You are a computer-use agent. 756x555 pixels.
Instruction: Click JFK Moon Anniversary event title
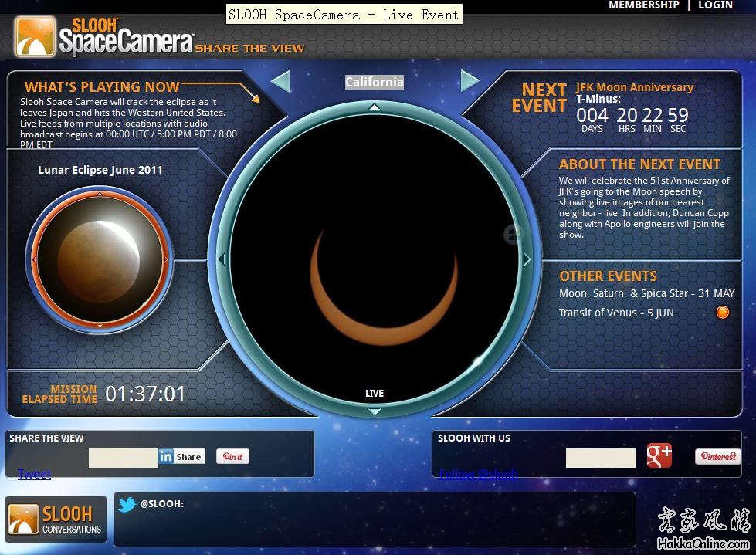click(x=635, y=87)
